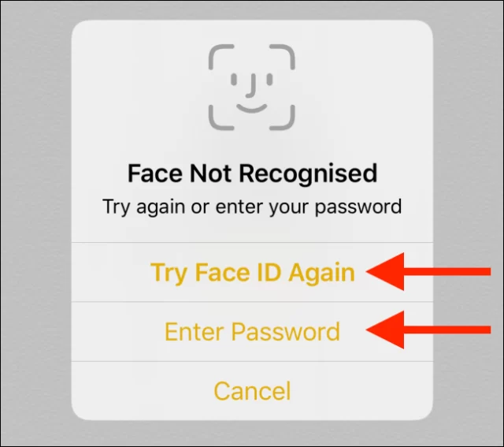Click red arrow pointing at Try Face ID Again
The width and height of the screenshot is (504, 447).
pos(428,272)
